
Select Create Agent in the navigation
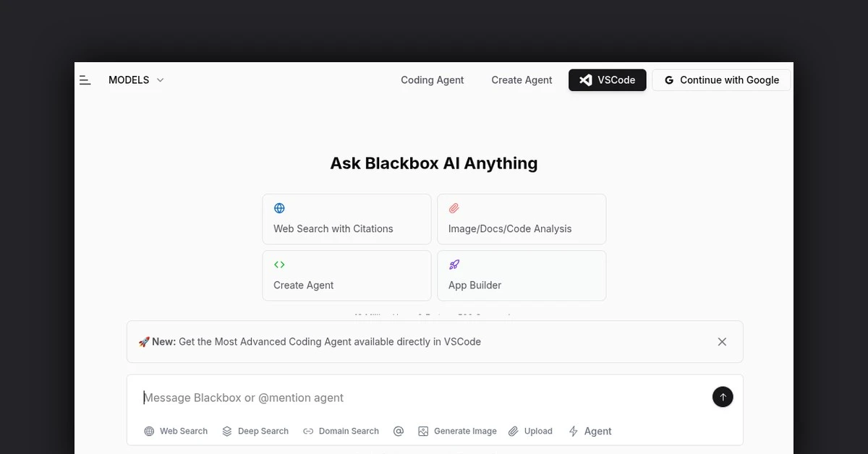tap(522, 80)
